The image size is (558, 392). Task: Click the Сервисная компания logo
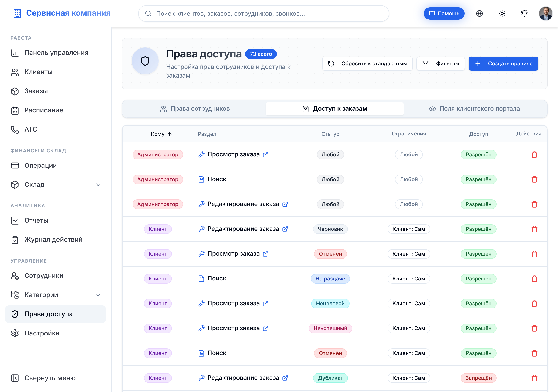point(62,13)
